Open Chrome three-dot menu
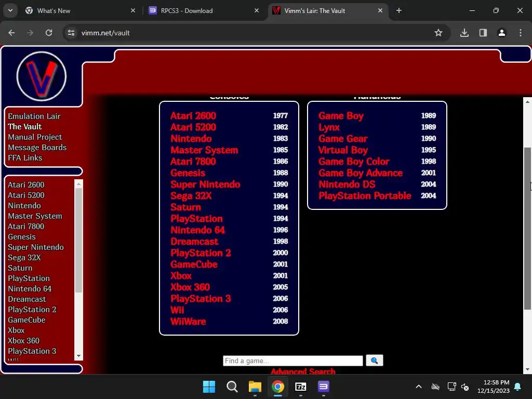The width and height of the screenshot is (532, 399). pyautogui.click(x=521, y=33)
